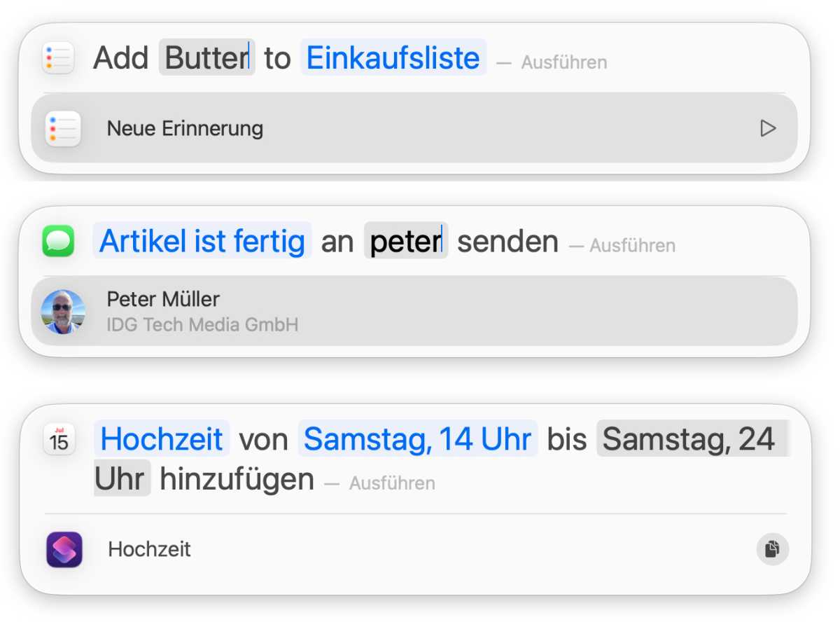Click Ausführen next to peter senden
Screen dimensions: 840x622
coord(632,246)
